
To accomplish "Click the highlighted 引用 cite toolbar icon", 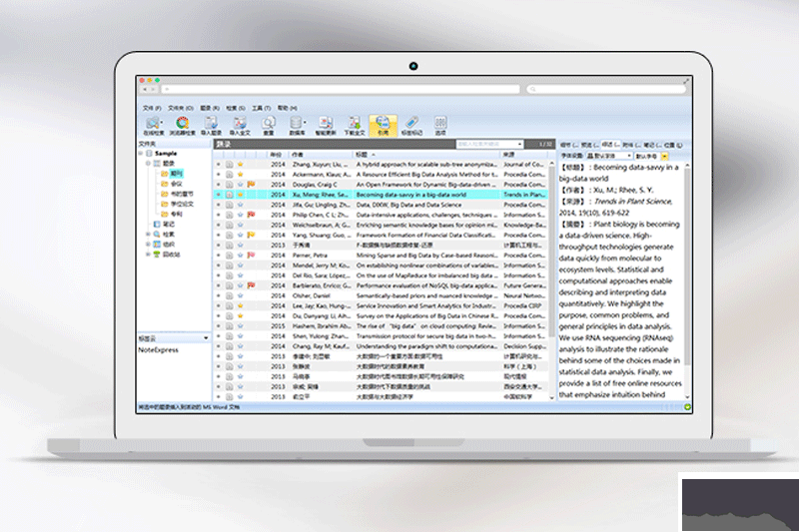I will coord(384,125).
